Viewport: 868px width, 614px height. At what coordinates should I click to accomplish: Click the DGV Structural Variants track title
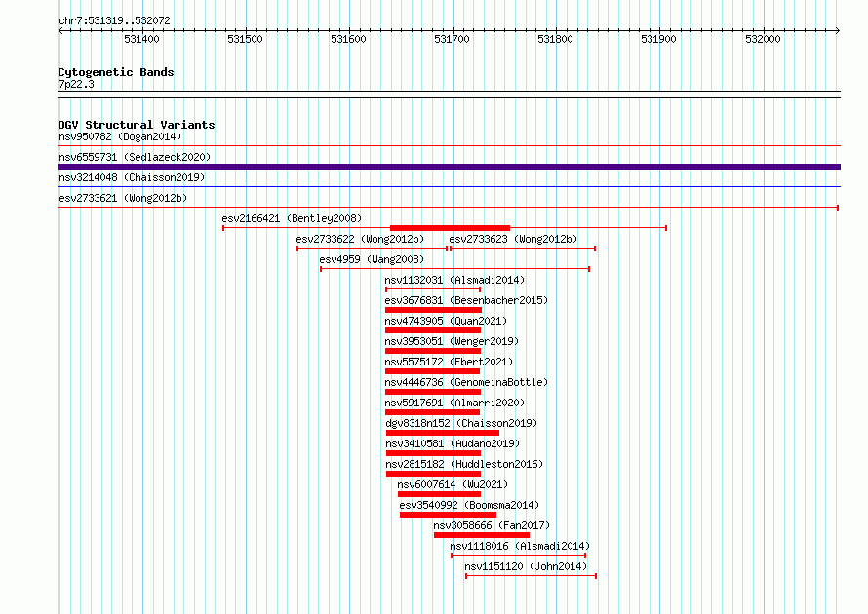coord(137,125)
